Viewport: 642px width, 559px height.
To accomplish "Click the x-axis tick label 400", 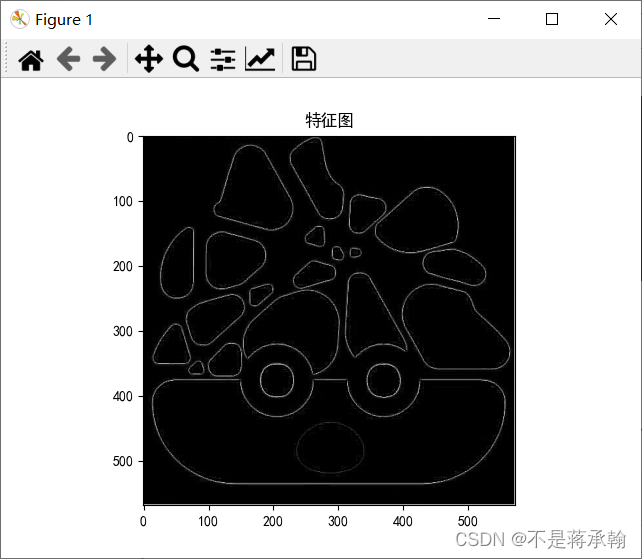I will click(x=403, y=521).
